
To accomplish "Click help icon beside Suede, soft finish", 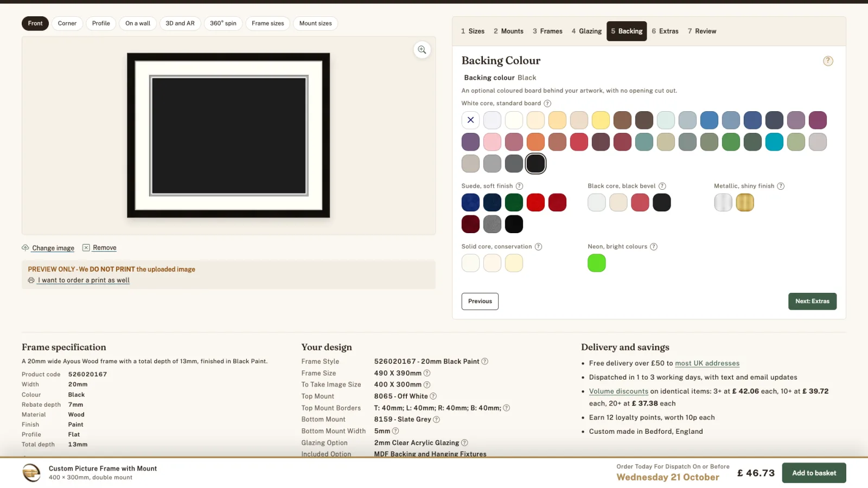I will click(519, 186).
